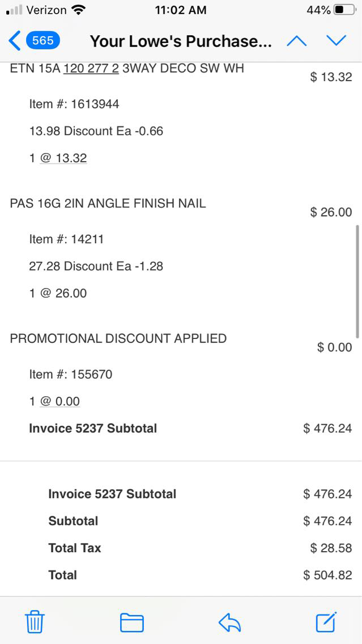Tap the PROMOTIONAL DISCOUNT APPLIED line
This screenshot has height=644, width=362.
point(118,338)
